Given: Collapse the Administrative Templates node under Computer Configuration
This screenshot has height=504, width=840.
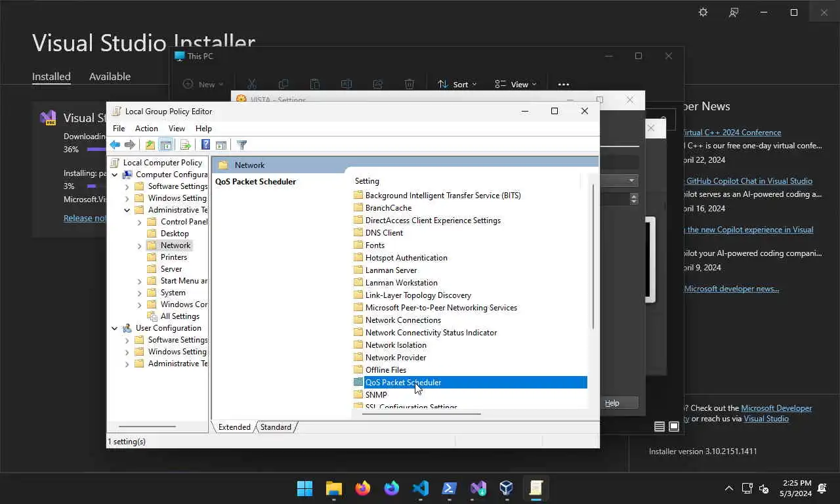Looking at the screenshot, I should 127,210.
